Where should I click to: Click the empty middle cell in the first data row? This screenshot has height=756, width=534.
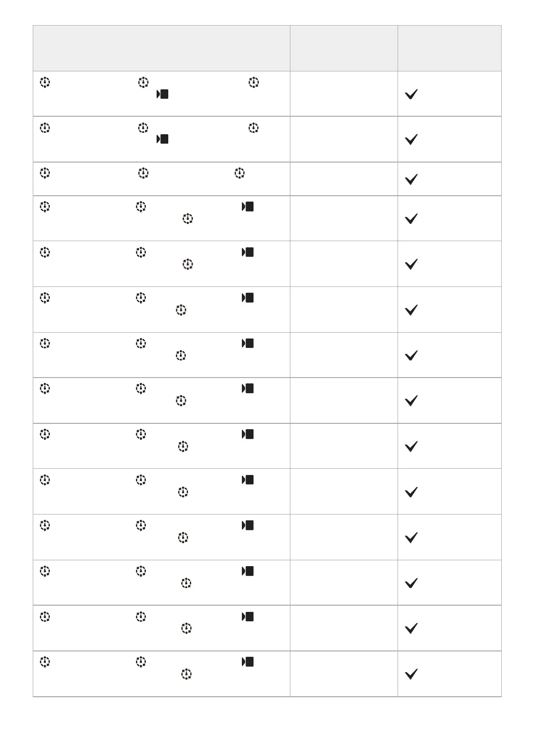344,94
